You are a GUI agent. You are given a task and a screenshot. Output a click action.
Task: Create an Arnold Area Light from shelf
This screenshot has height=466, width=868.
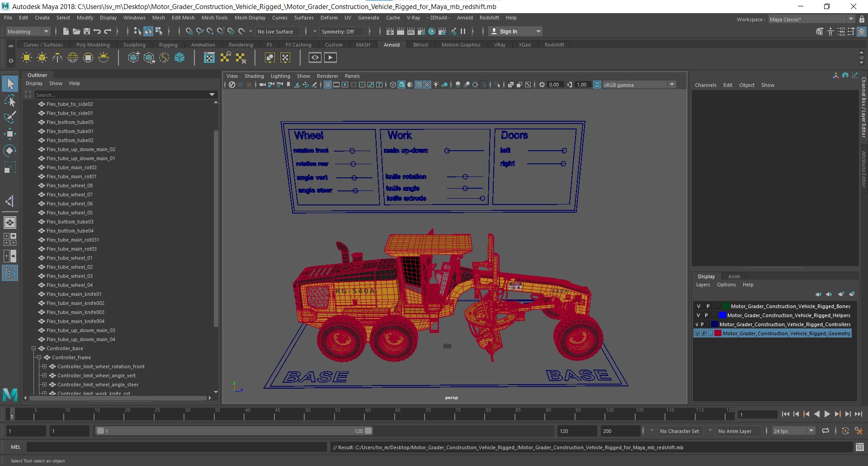pos(27,57)
